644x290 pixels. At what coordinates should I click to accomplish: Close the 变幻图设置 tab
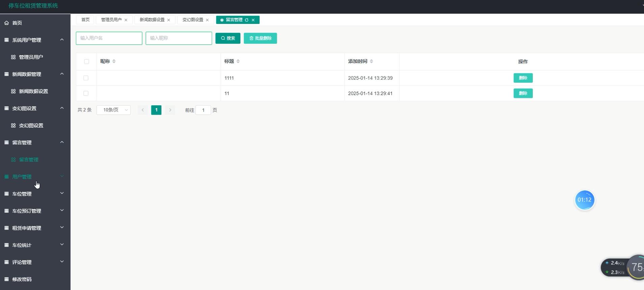(x=207, y=20)
